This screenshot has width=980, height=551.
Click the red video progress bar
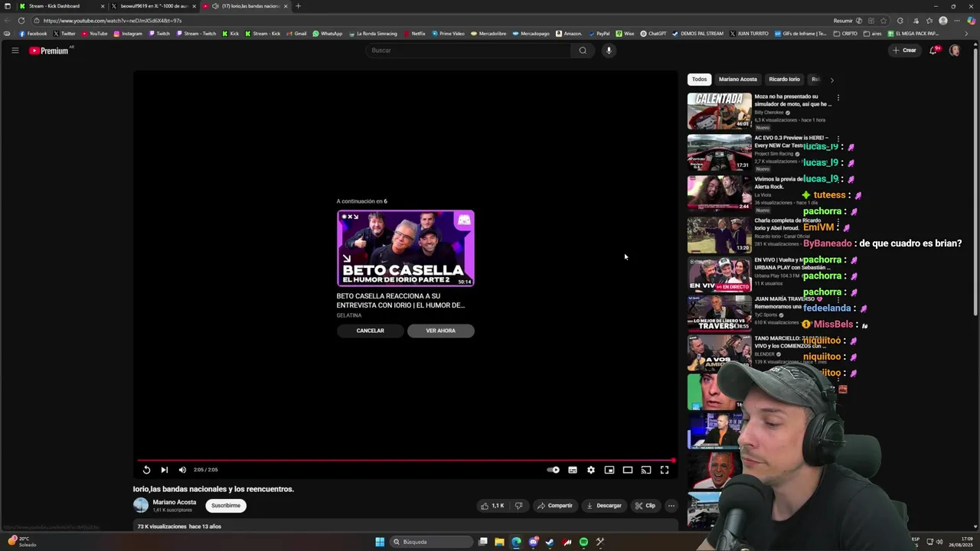click(x=406, y=461)
